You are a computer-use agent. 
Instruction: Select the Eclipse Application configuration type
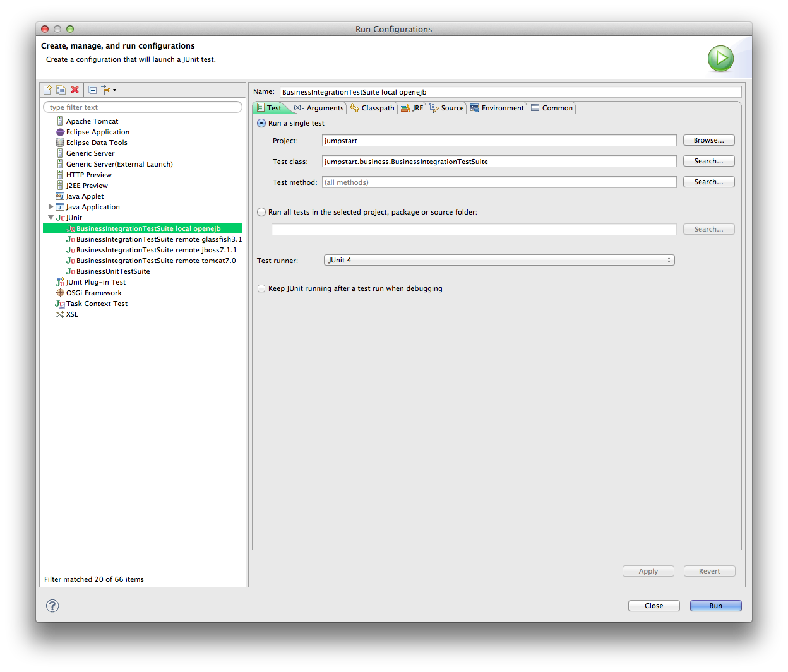pyautogui.click(x=97, y=132)
